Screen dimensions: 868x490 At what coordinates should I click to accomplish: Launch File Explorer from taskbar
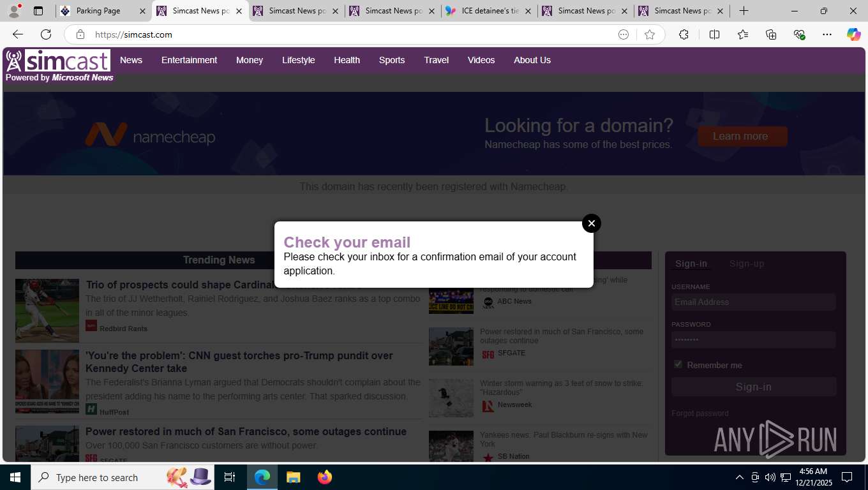pos(293,477)
